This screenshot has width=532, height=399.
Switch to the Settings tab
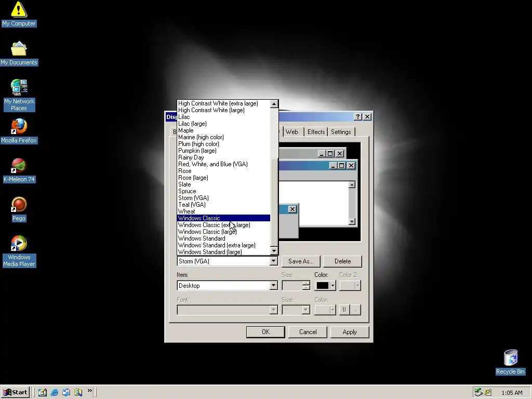point(341,132)
